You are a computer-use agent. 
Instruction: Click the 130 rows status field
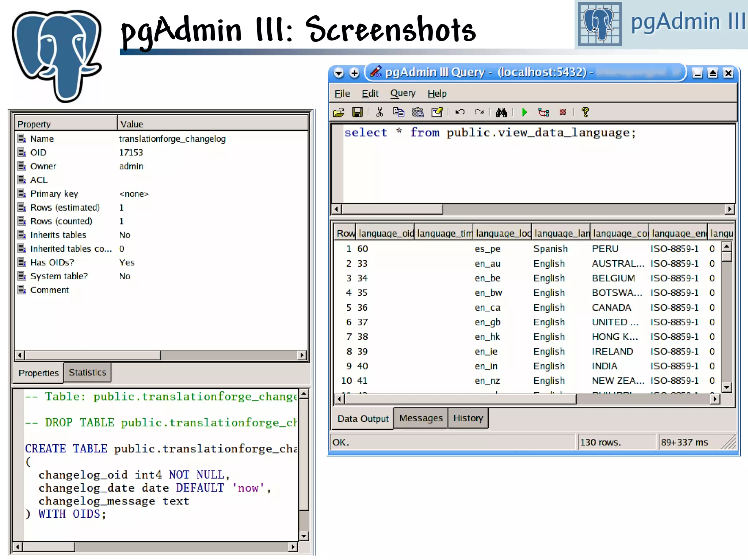[617, 442]
